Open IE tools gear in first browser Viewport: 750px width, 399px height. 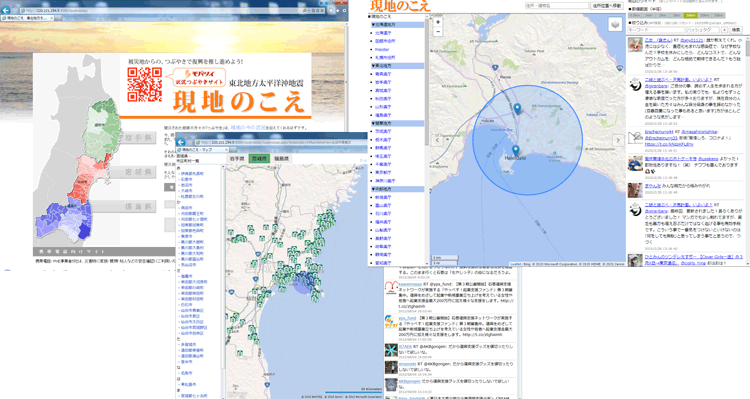344,11
